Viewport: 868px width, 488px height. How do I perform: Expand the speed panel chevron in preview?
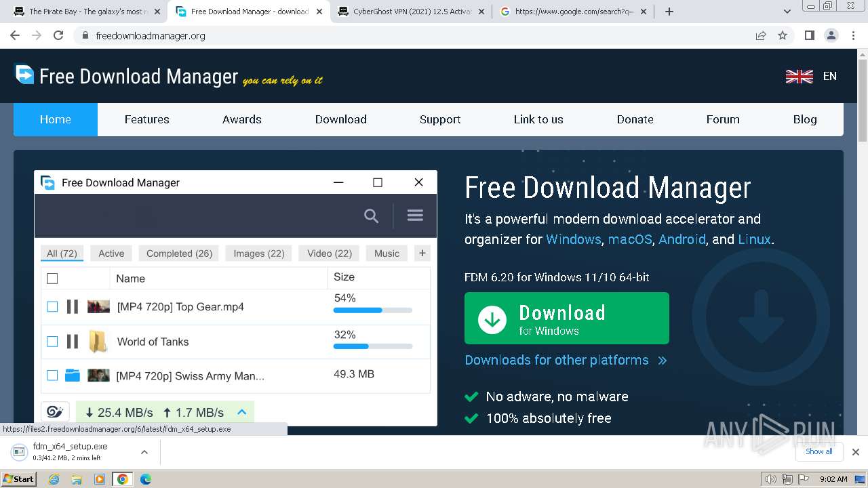pos(241,411)
